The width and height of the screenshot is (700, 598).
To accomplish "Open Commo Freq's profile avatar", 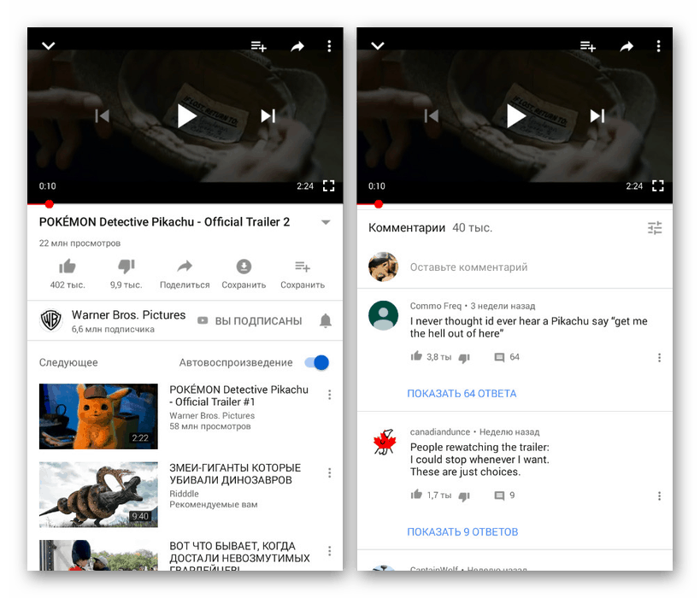I will coord(383,315).
